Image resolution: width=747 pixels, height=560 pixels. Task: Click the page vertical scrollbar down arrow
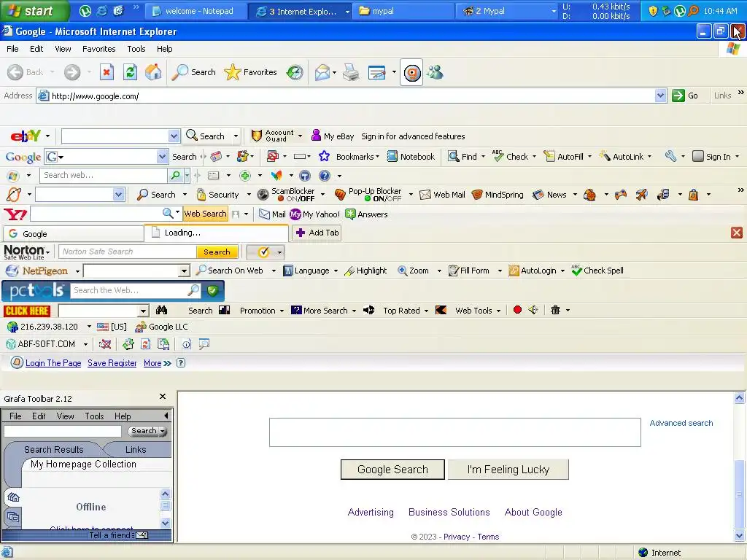pos(740,536)
